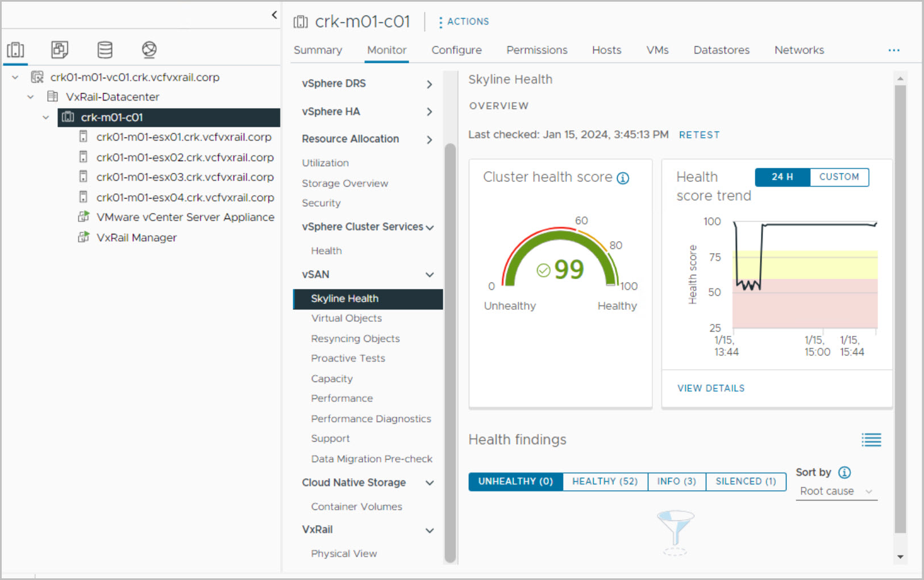Screen dimensions: 924x580
Task: Switch to the Configure tab
Action: point(456,50)
